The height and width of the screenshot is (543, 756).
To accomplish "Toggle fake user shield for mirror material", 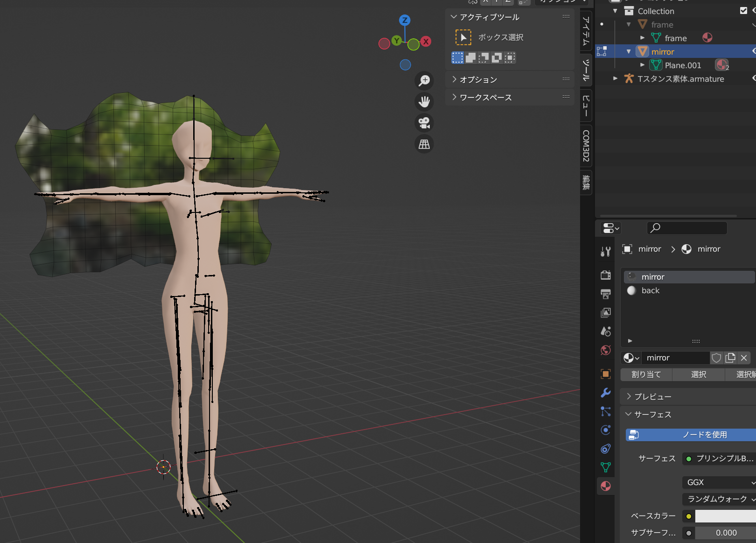I will 716,358.
